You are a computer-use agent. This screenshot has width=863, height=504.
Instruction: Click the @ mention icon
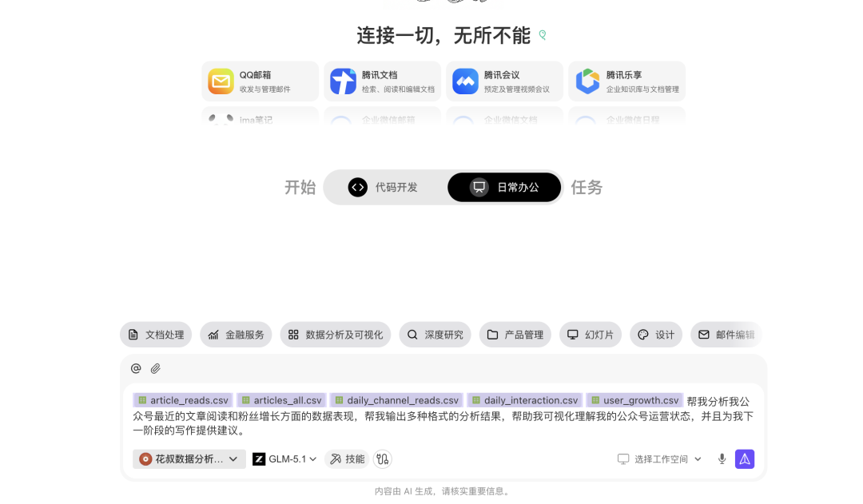pos(136,368)
